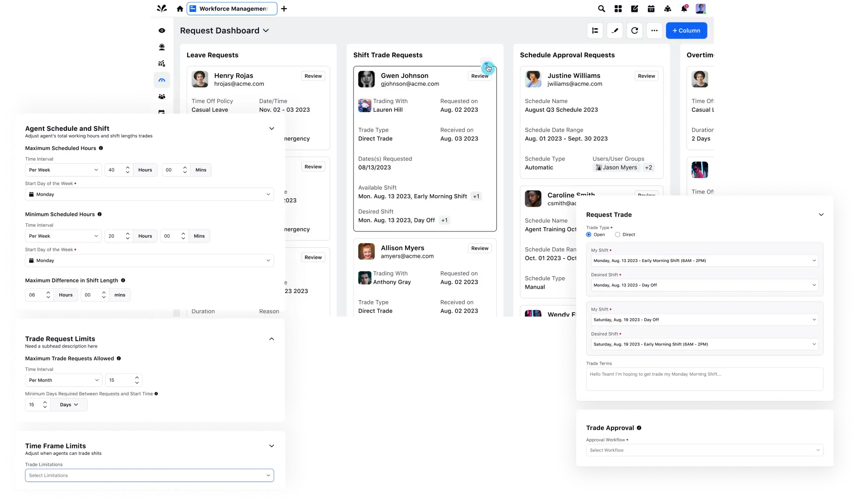Image resolution: width=858 pixels, height=504 pixels.
Task: Click the eye icon in the left sidebar
Action: [x=162, y=31]
